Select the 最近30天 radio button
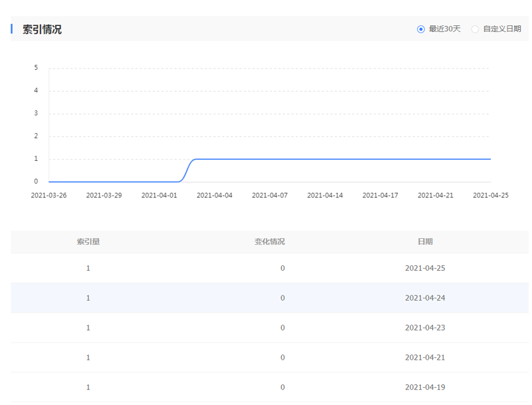Viewport: 532px width, 405px height. (421, 29)
